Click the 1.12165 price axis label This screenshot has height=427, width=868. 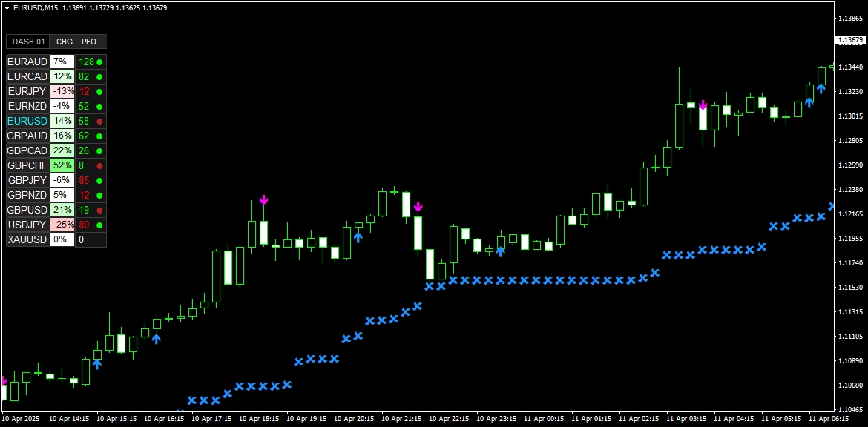click(x=850, y=214)
